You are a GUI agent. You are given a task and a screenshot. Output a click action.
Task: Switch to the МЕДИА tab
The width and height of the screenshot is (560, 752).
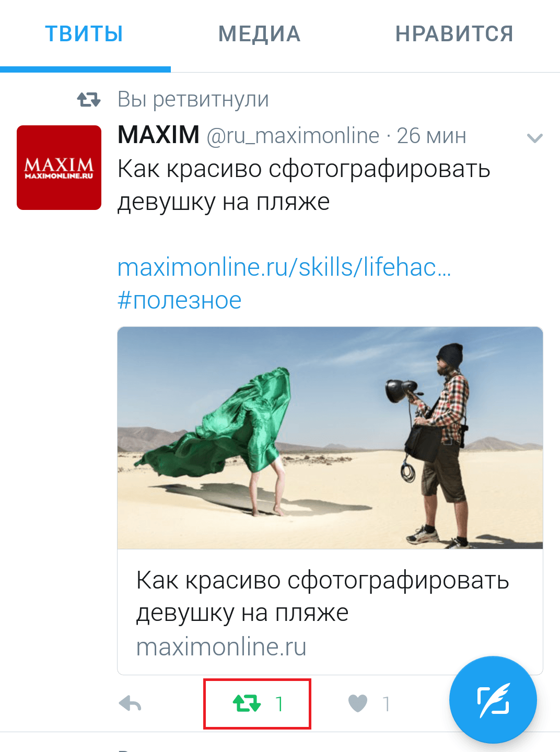(x=259, y=34)
